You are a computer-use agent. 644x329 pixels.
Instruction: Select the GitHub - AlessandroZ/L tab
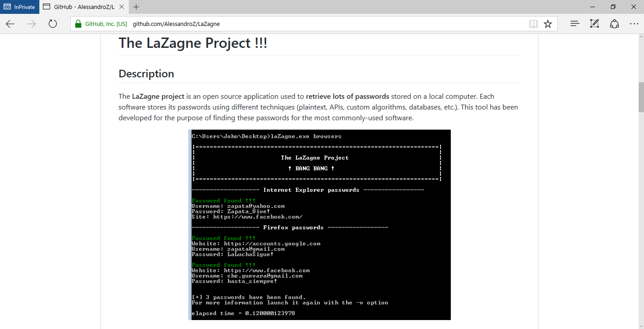pyautogui.click(x=84, y=7)
